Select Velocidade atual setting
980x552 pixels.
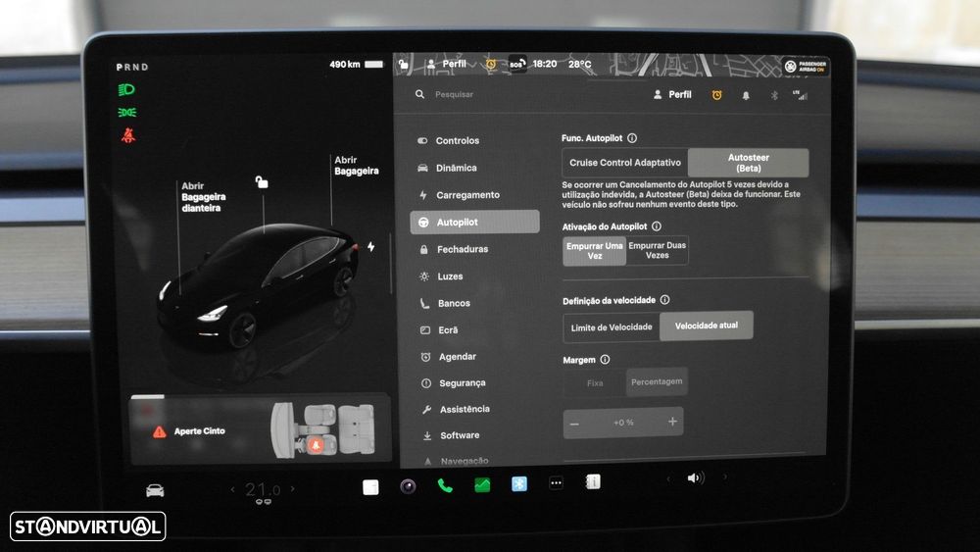point(707,326)
